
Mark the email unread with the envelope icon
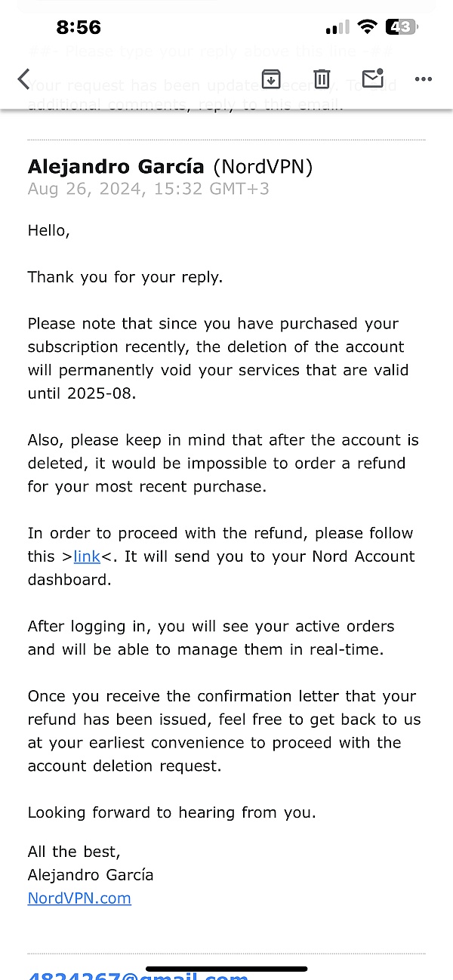[373, 78]
